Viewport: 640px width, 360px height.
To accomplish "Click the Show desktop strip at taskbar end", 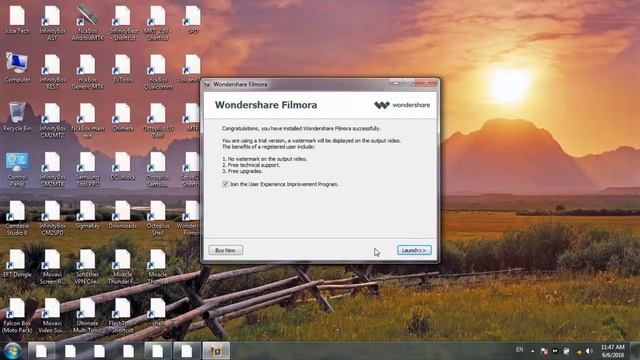I will [x=636, y=351].
